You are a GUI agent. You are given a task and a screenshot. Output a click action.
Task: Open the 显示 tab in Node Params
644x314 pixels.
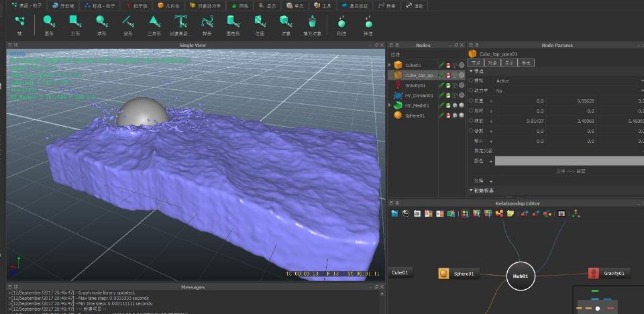coord(509,63)
